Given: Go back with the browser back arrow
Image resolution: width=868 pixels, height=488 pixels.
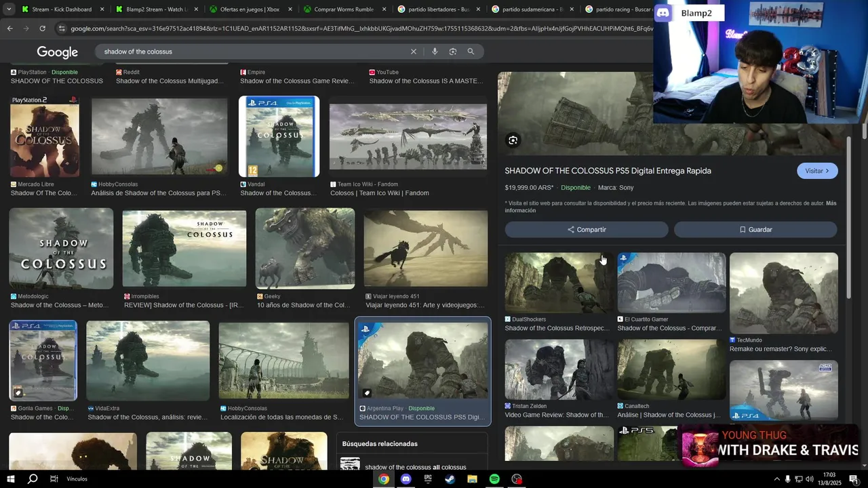Looking at the screenshot, I should [x=9, y=28].
